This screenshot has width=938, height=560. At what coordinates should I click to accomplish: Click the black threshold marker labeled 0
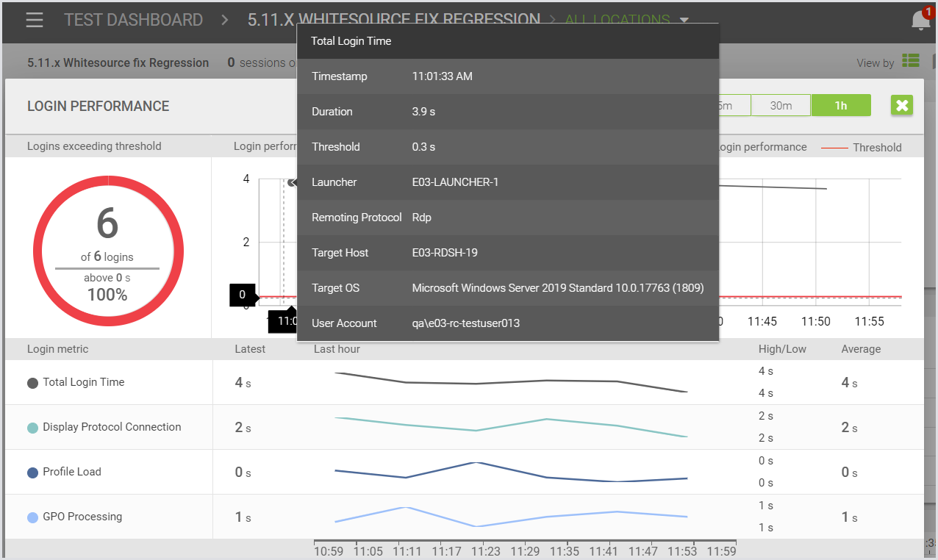(x=243, y=295)
